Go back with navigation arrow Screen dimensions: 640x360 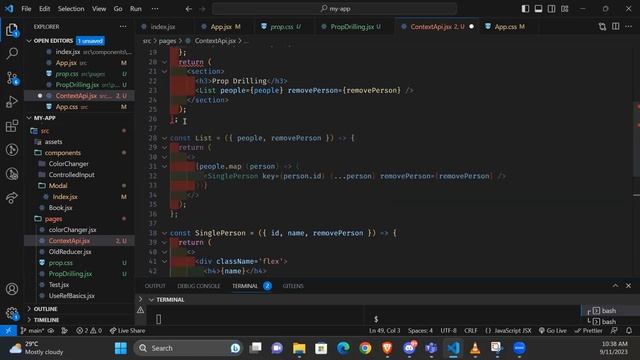(189, 9)
